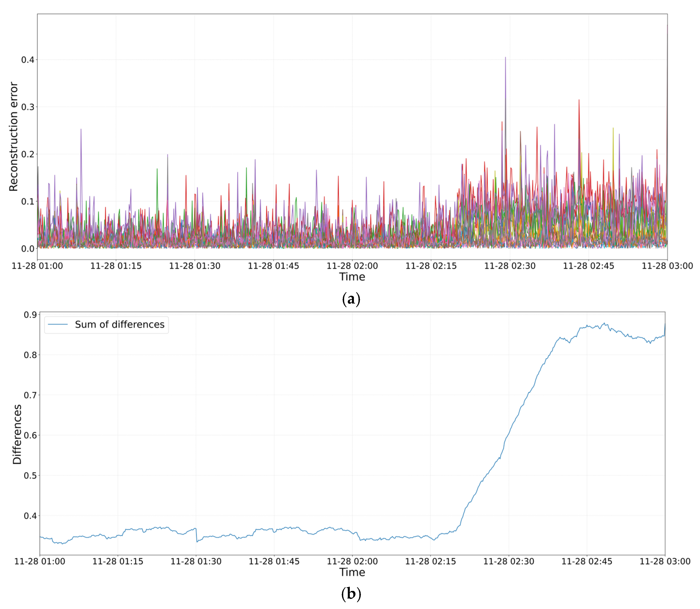The image size is (700, 609).
Task: Click the '11-28 01:15' tick label in the top plot
Action: tap(116, 266)
